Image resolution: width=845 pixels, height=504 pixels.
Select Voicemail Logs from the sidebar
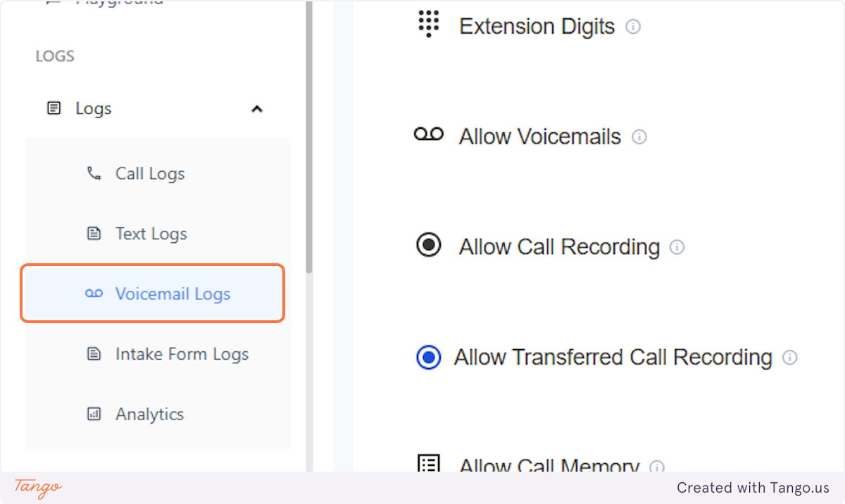(173, 293)
